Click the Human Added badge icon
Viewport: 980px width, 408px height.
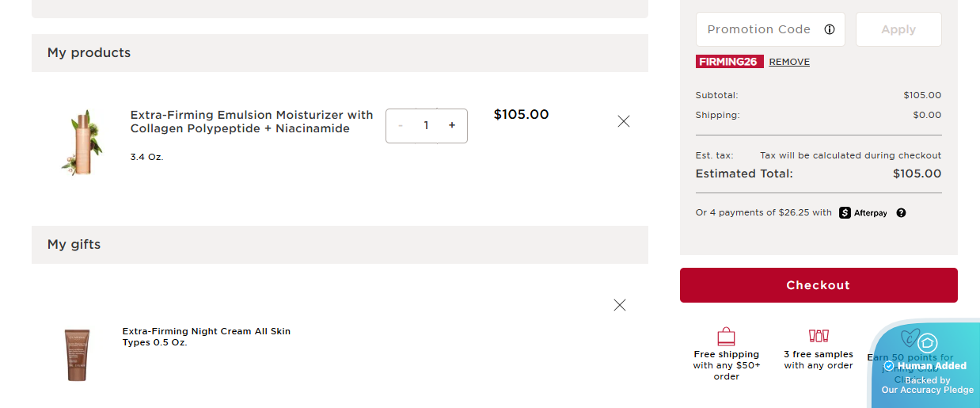(x=927, y=343)
